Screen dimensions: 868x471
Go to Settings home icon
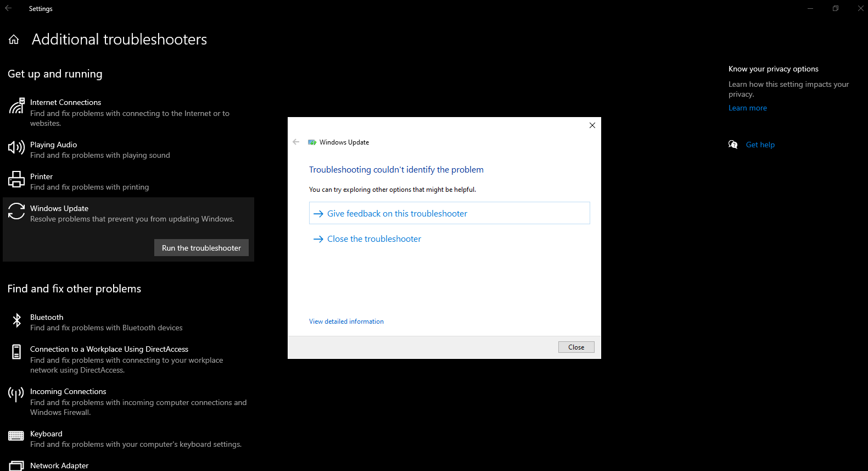point(14,40)
